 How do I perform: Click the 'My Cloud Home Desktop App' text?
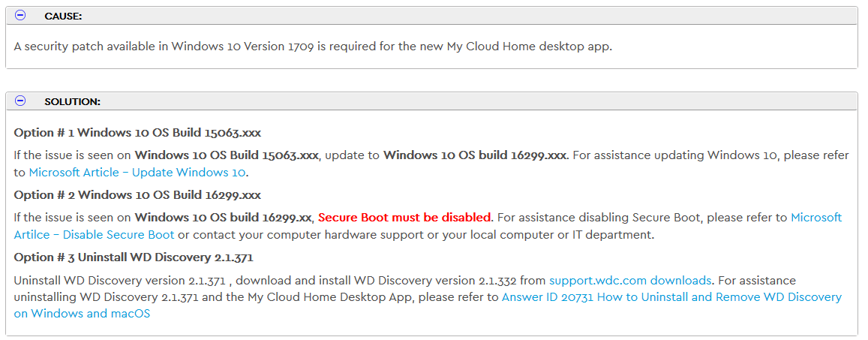[318, 297]
